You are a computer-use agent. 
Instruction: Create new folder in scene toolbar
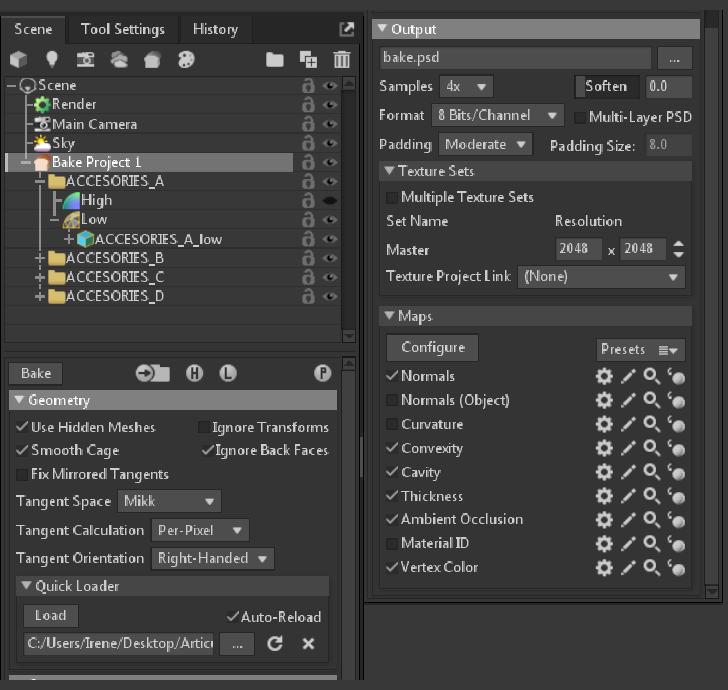[x=275, y=60]
